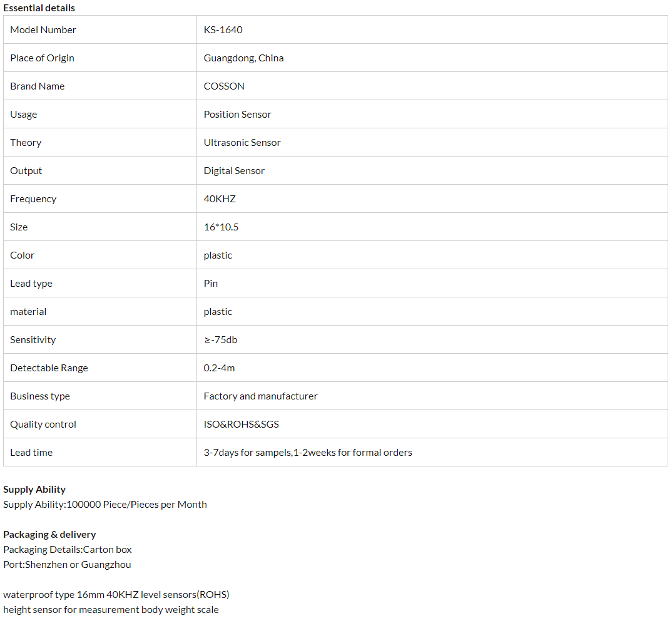Click the Position Sensor usage value
Image resolution: width=672 pixels, height=623 pixels.
(x=237, y=115)
